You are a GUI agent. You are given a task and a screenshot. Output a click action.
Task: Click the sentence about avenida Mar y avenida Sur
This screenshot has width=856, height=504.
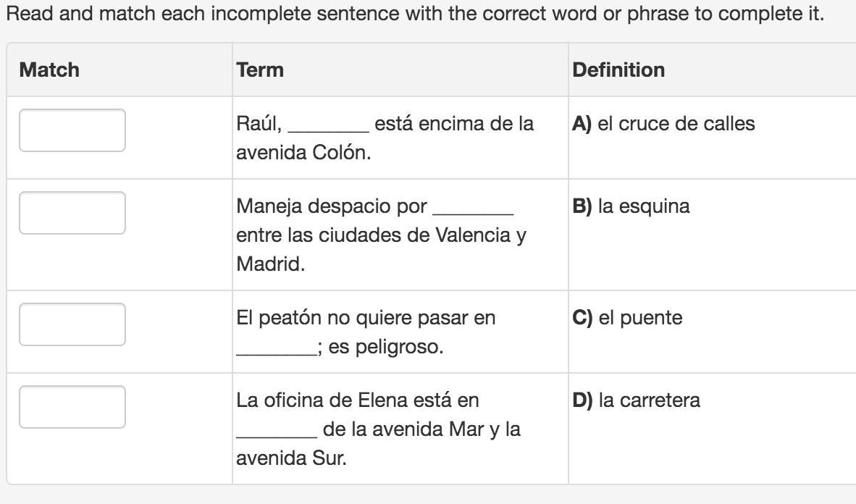378,429
